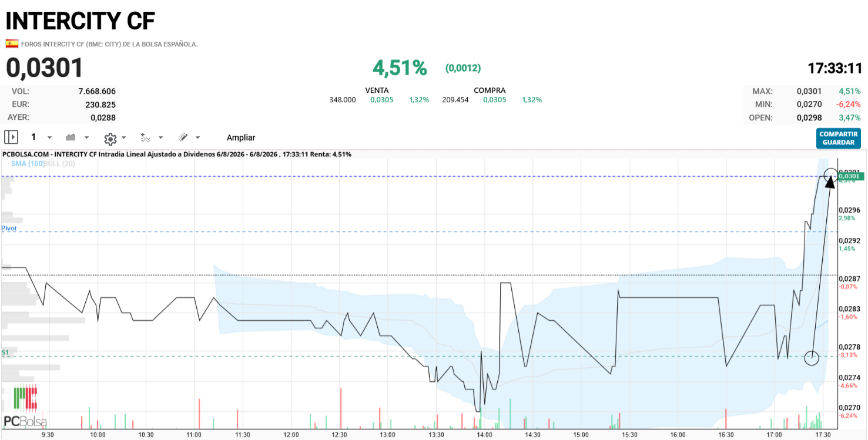Click the S1 support label on the chart
Image resolution: width=868 pixels, height=440 pixels.
click(5, 352)
